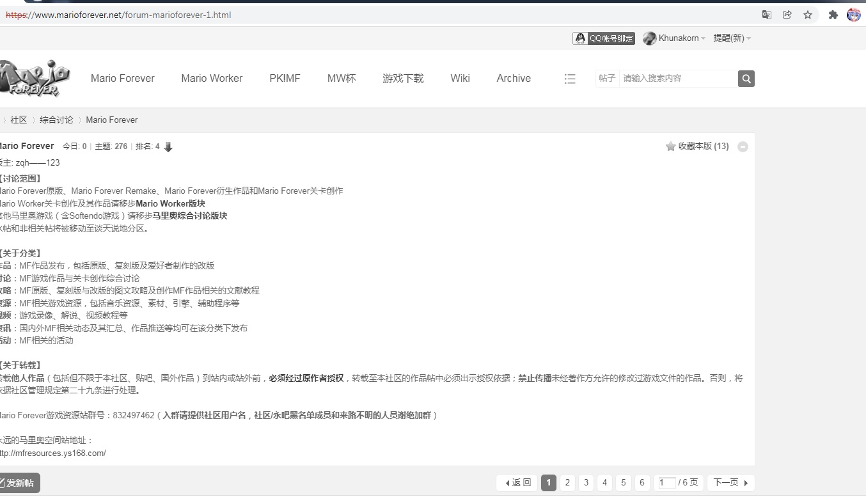This screenshot has width=866, height=504.
Task: Open the Wiki nav menu item
Action: click(x=460, y=79)
